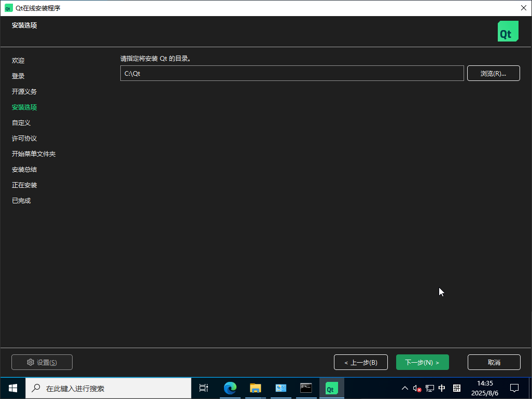Cancel installation with 取消 button
532x399 pixels.
pyautogui.click(x=494, y=362)
